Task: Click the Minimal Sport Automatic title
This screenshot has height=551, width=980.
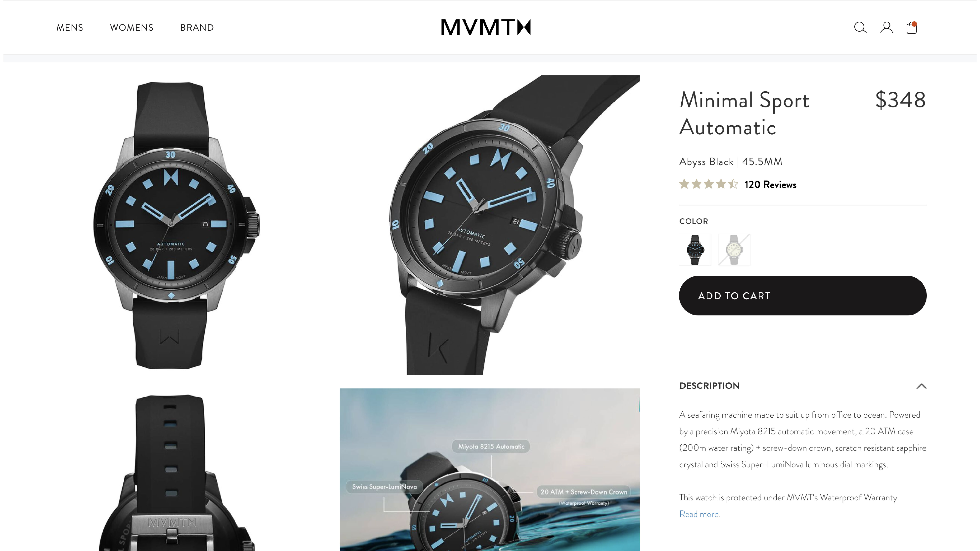Action: pyautogui.click(x=744, y=113)
